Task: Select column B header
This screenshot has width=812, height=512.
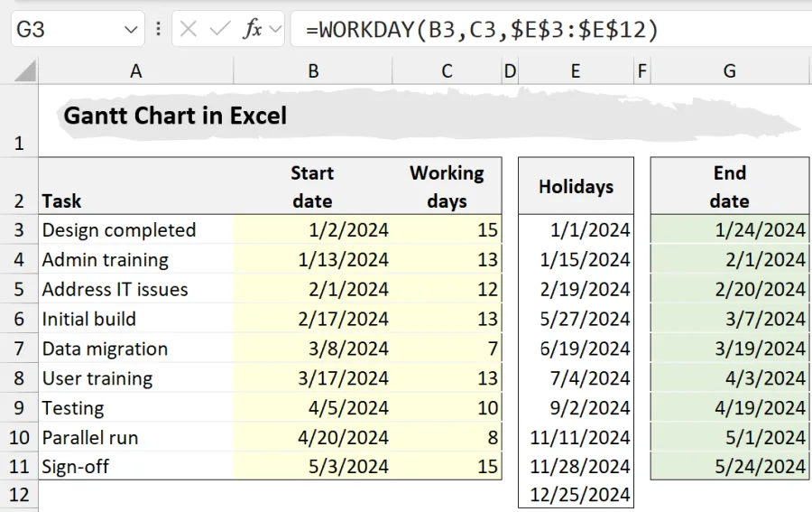Action: click(x=313, y=71)
